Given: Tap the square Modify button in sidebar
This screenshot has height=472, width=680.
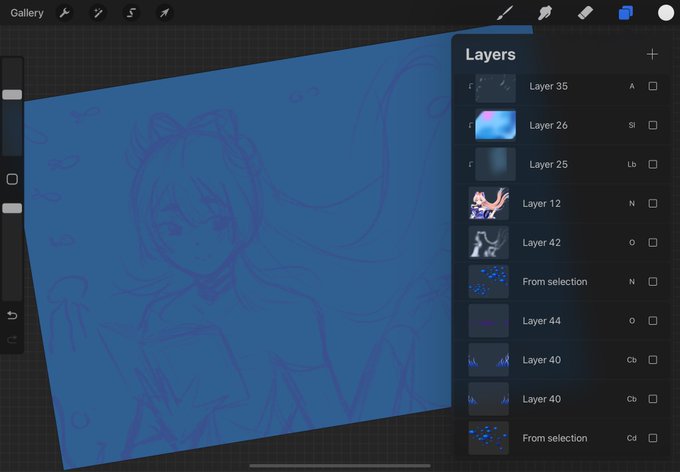Looking at the screenshot, I should pos(12,179).
